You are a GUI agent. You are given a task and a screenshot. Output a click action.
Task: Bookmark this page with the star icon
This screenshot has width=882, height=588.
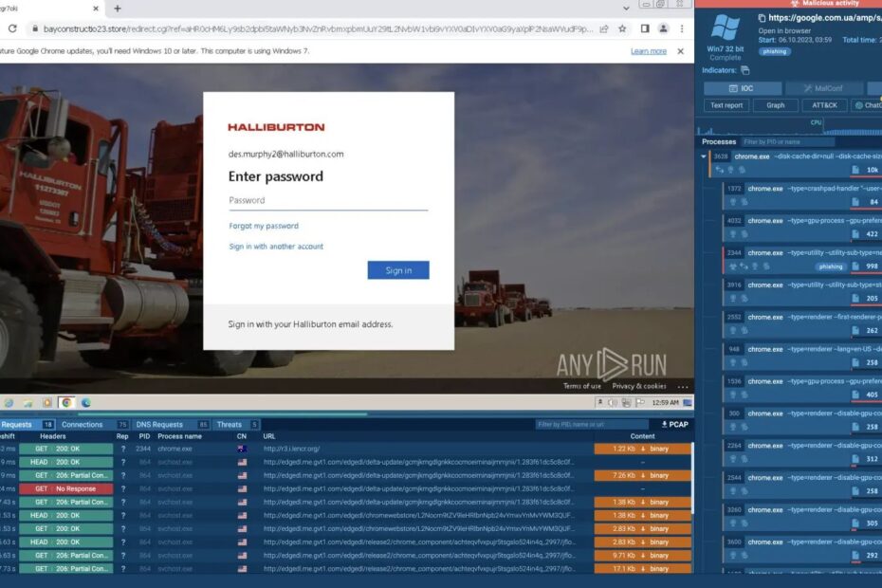622,28
